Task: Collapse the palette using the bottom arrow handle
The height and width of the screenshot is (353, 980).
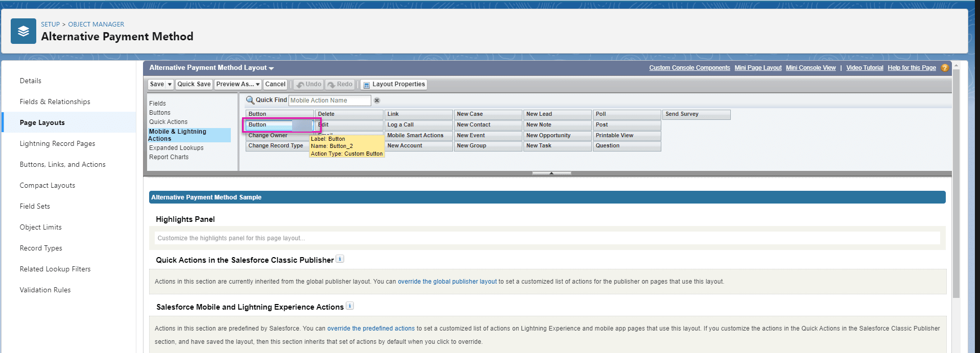Action: coord(551,173)
